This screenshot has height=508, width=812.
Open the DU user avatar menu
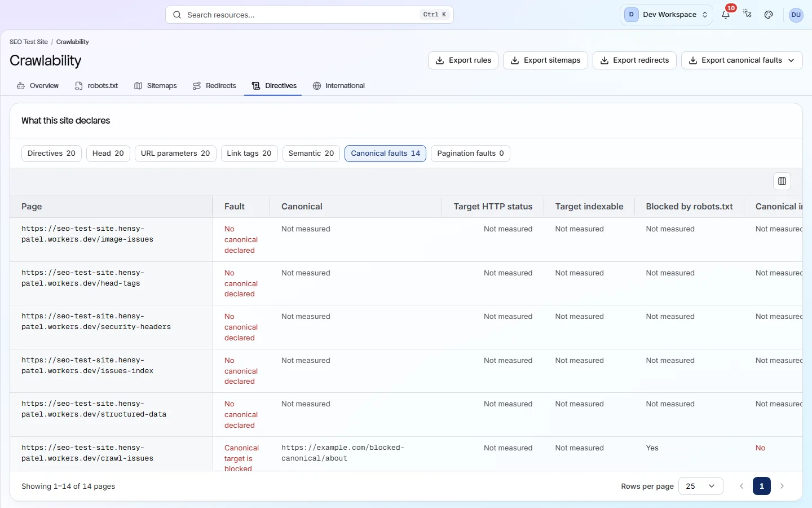coord(796,15)
